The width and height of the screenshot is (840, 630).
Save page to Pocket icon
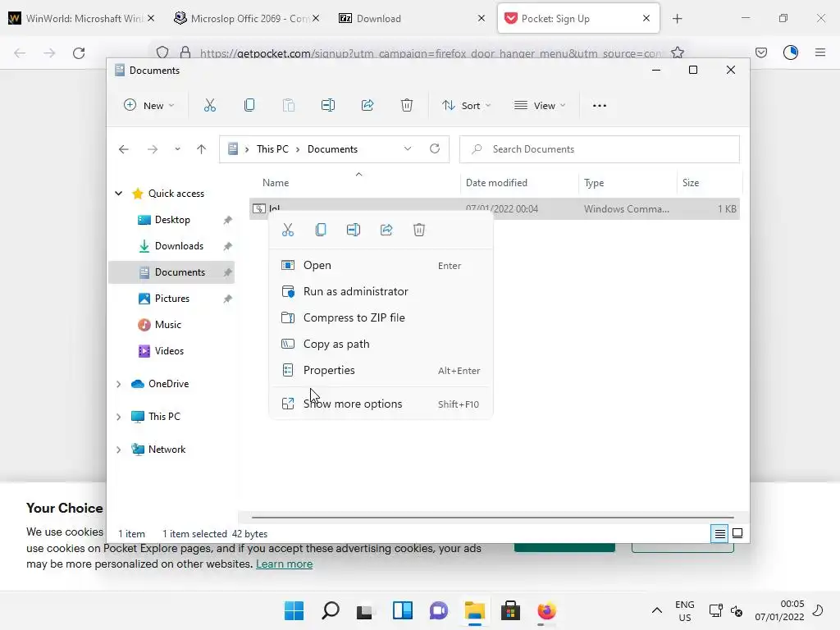760,52
